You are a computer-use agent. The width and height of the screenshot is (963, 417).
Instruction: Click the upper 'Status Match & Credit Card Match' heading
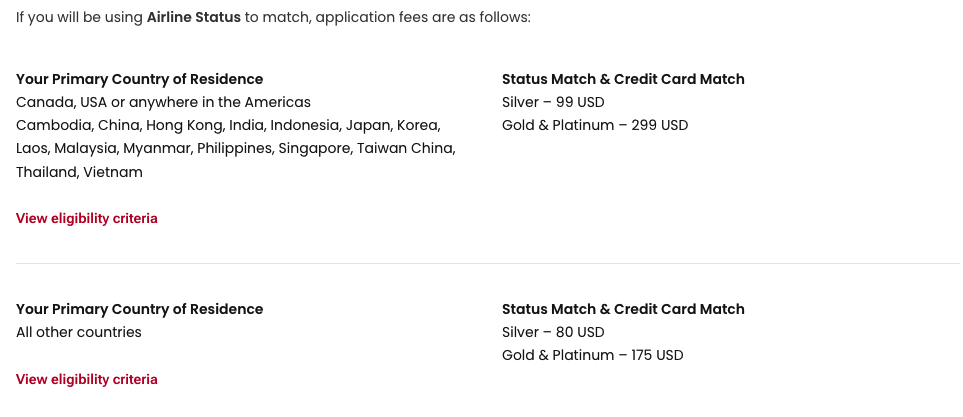[x=623, y=79]
